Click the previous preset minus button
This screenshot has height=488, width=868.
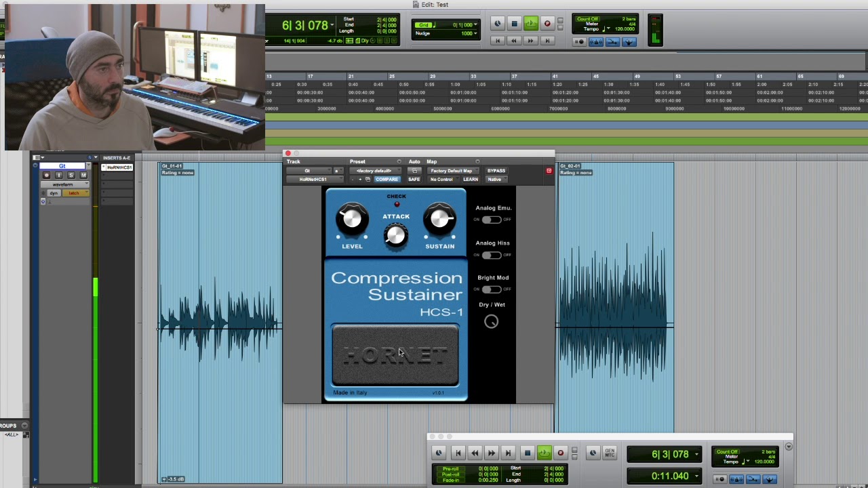click(x=351, y=180)
